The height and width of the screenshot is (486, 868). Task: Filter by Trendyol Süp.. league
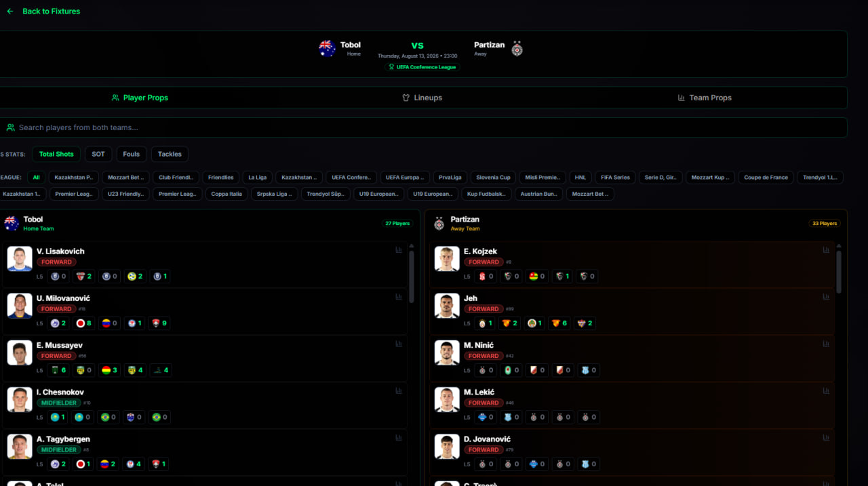point(325,194)
